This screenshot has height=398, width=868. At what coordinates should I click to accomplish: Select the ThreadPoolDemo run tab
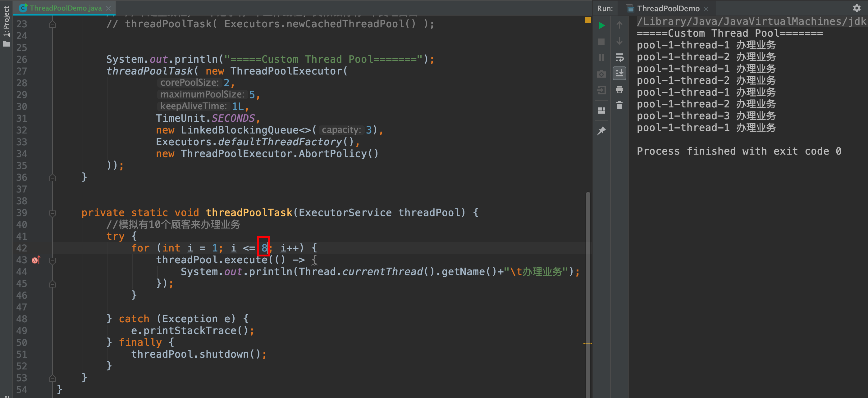click(668, 8)
